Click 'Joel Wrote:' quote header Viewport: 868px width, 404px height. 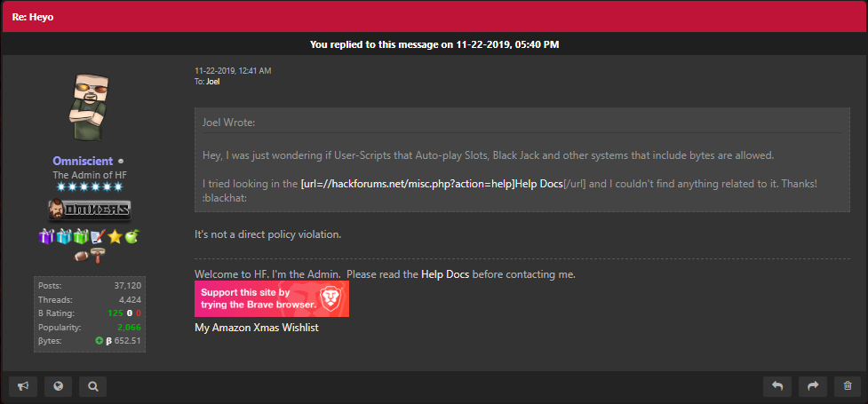pos(228,123)
